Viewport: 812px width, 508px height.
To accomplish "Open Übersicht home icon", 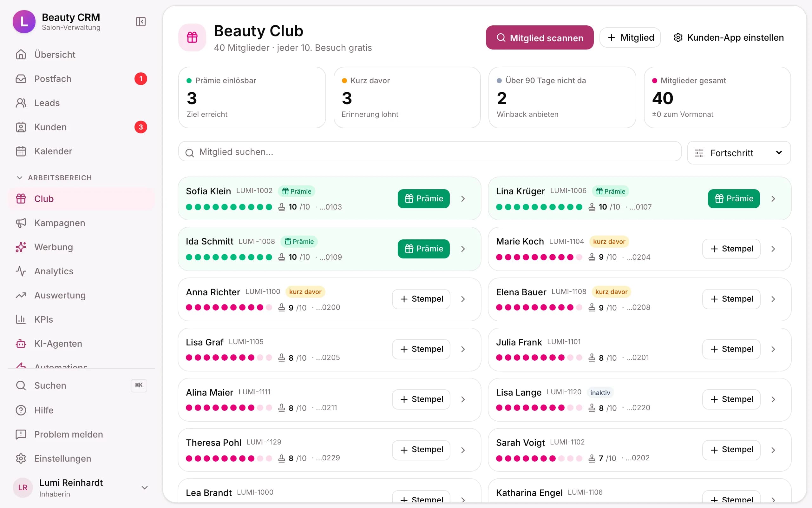I will pyautogui.click(x=21, y=54).
